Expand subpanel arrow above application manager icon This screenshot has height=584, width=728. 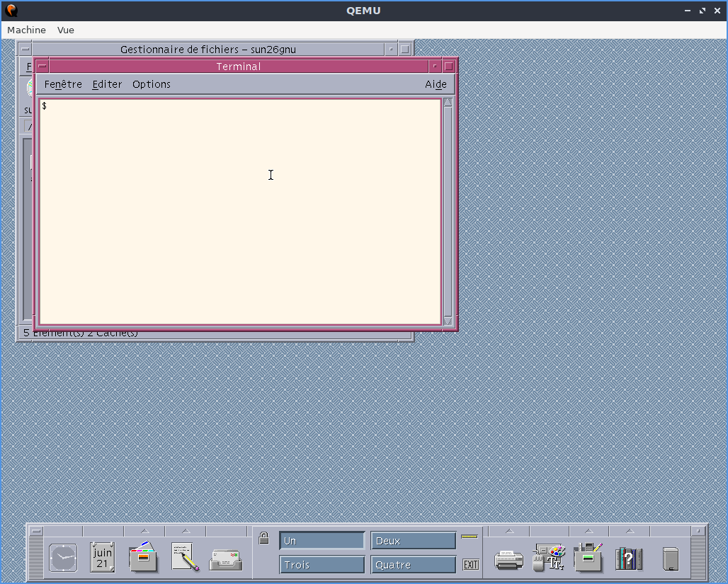click(588, 531)
